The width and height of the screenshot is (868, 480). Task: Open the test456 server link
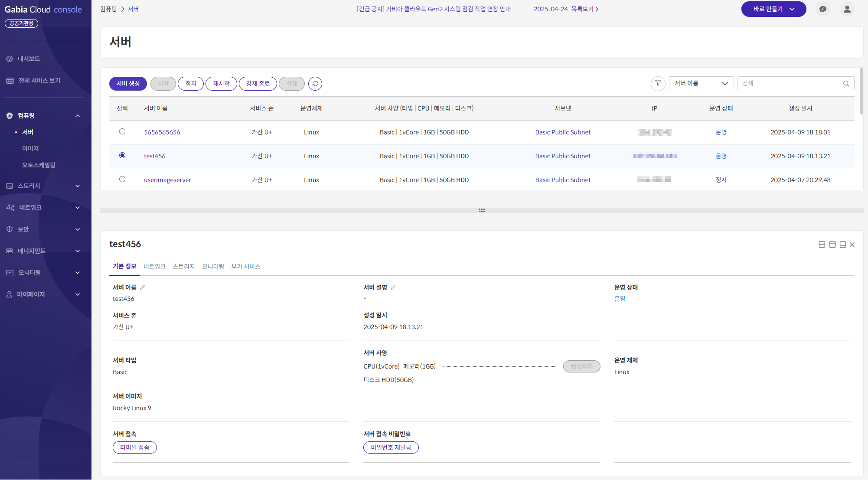[x=155, y=156]
